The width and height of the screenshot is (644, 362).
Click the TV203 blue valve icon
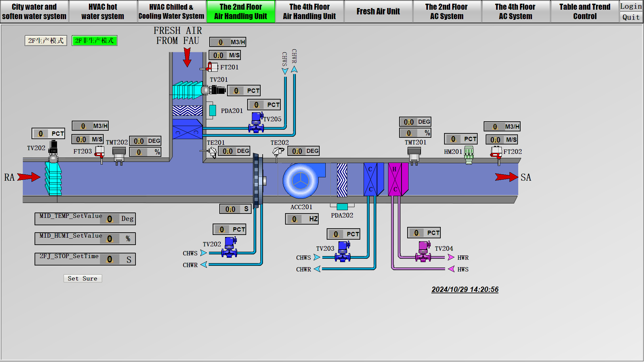pyautogui.click(x=343, y=252)
